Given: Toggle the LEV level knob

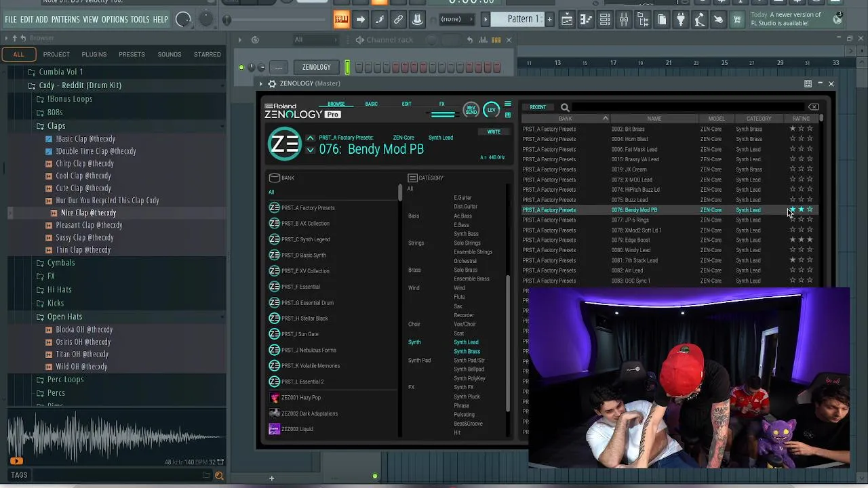Looking at the screenshot, I should pos(491,110).
